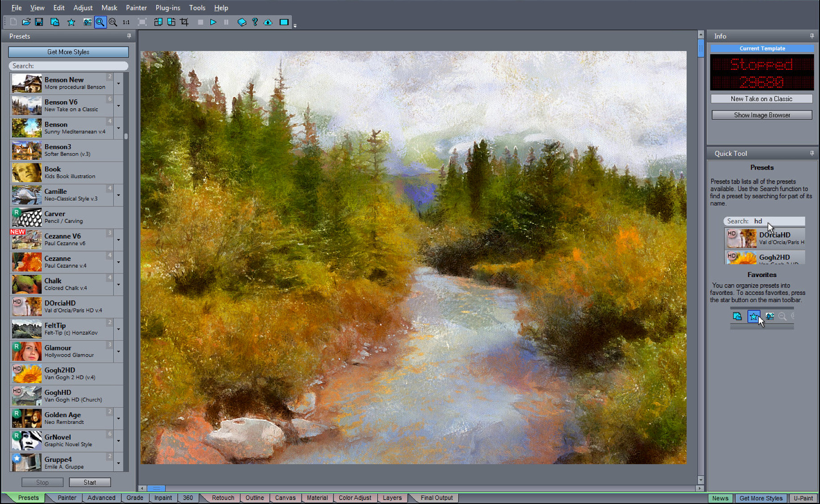Open the Adjust menu
820x504 pixels.
[x=83, y=8]
